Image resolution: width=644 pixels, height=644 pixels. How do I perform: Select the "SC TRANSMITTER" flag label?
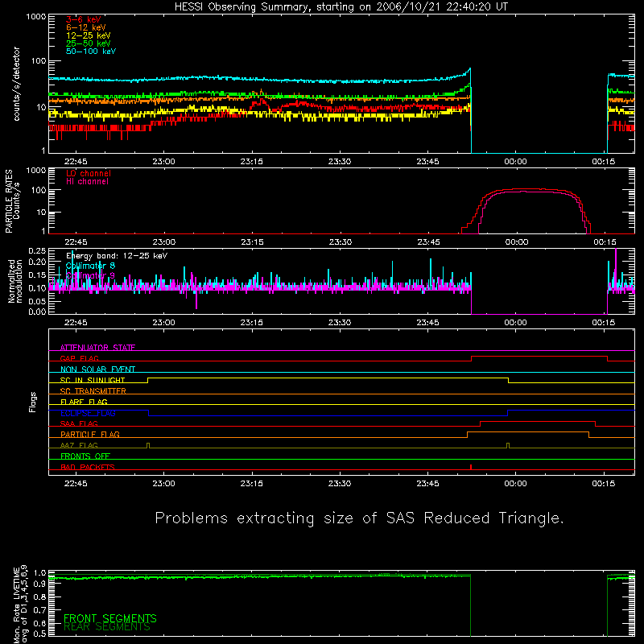coord(93,390)
